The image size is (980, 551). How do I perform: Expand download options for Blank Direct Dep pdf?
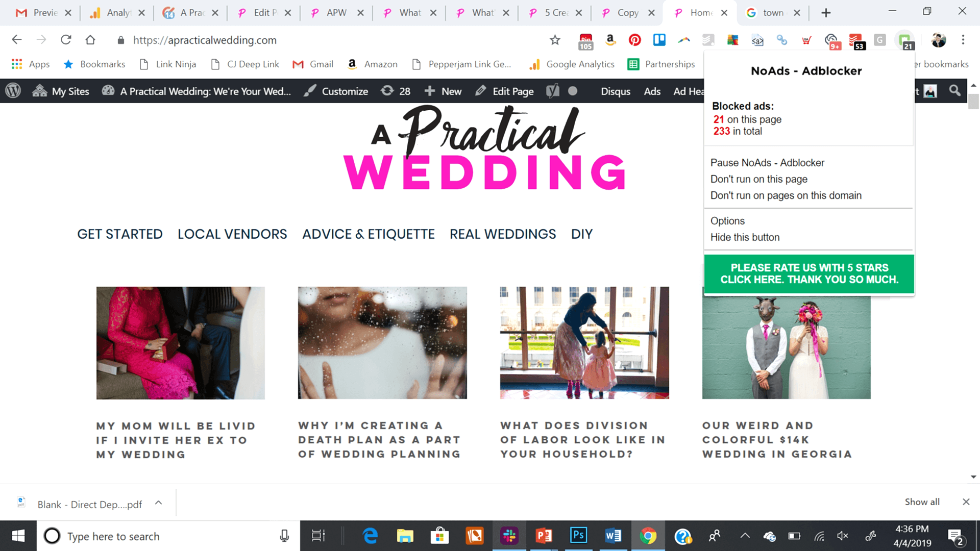click(x=159, y=503)
